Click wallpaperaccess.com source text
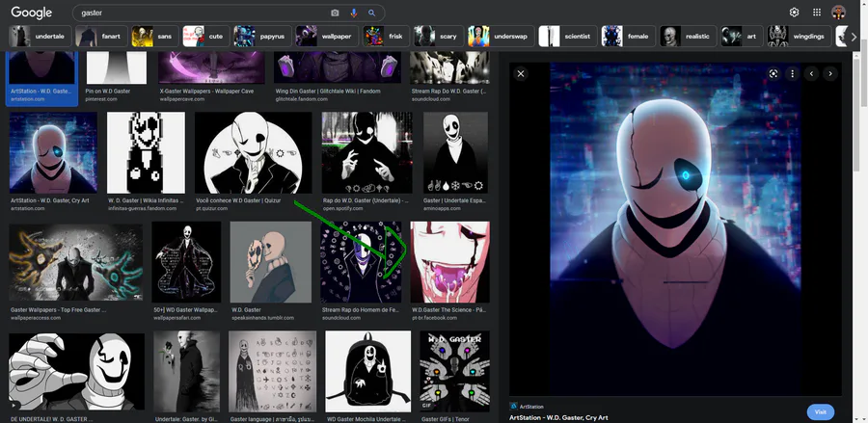The width and height of the screenshot is (868, 423). (x=36, y=318)
